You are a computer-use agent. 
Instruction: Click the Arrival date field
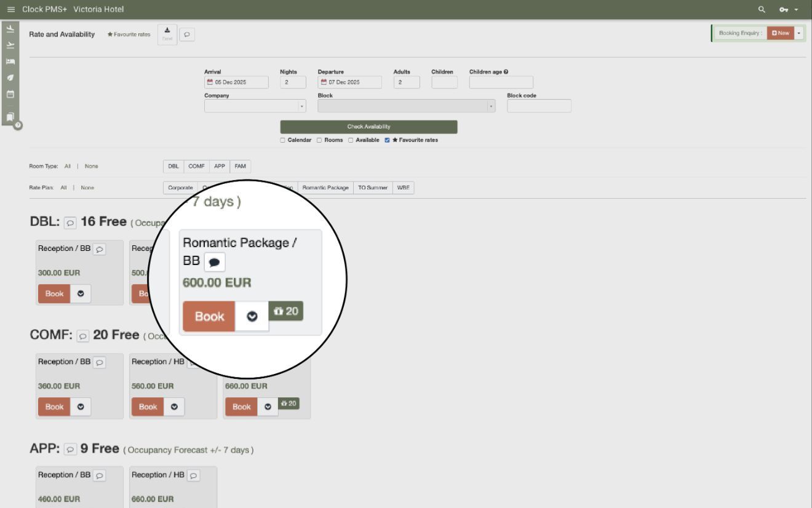[236, 82]
